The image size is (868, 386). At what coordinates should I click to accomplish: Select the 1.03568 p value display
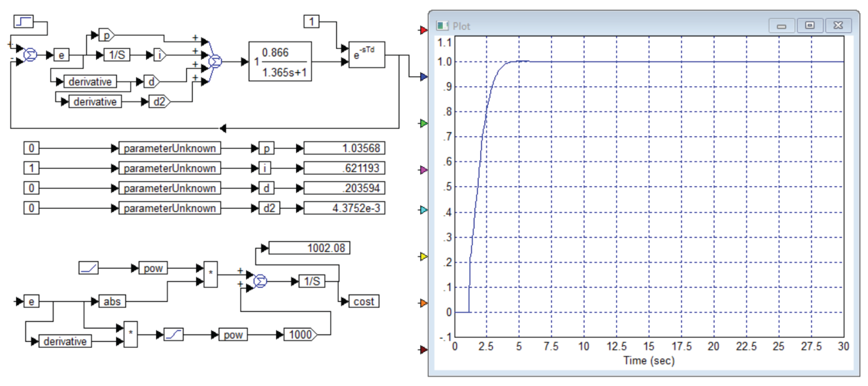point(344,148)
